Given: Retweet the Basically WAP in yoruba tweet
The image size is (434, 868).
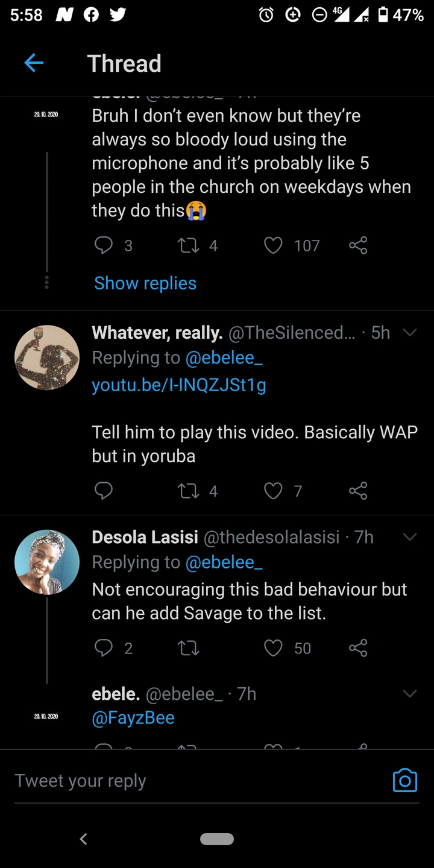Looking at the screenshot, I should 188,491.
